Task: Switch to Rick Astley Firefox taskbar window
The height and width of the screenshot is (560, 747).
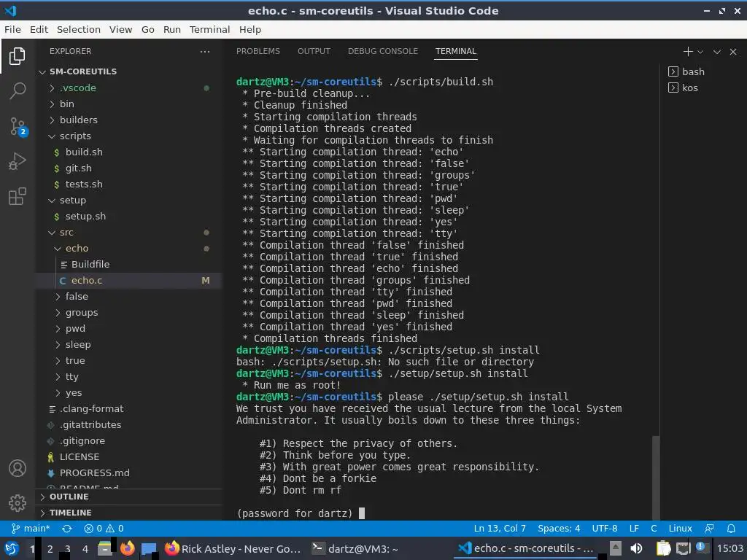Action: (x=233, y=548)
